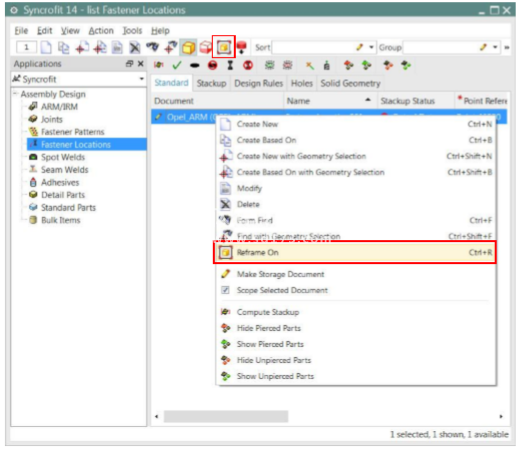Choose Hide Unpierced Parts menu entry
This screenshot has height=450, width=516.
(x=356, y=360)
